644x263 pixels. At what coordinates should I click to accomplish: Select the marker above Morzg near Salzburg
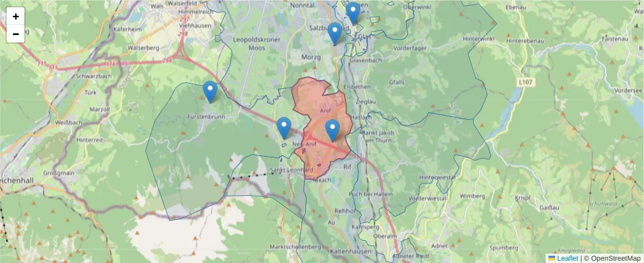(x=335, y=34)
